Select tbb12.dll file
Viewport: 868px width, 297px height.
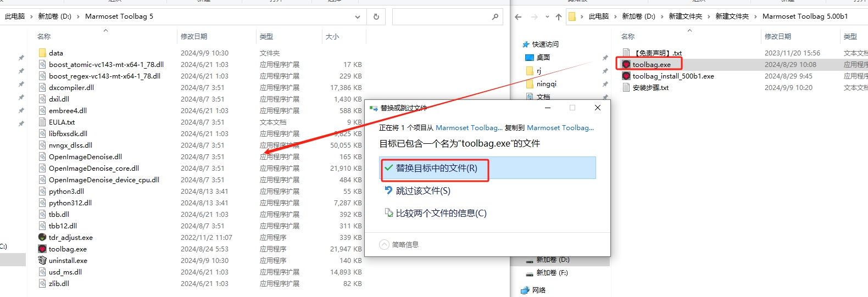point(63,226)
